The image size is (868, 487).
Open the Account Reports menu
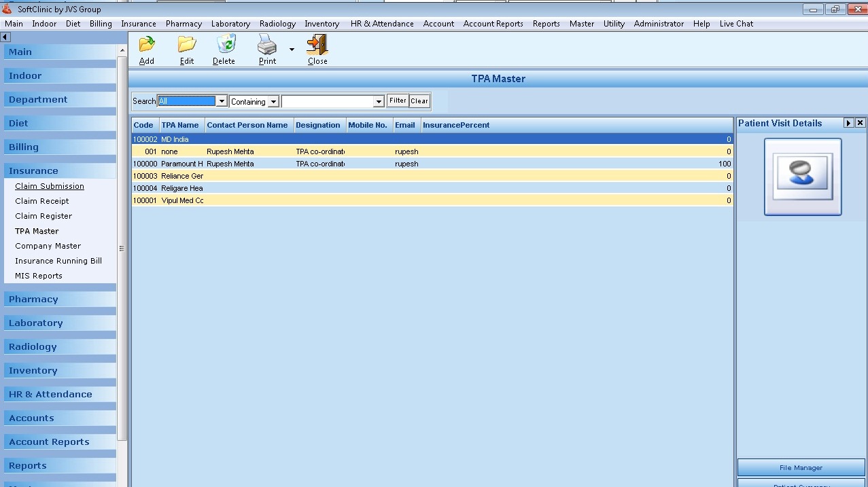pyautogui.click(x=493, y=23)
